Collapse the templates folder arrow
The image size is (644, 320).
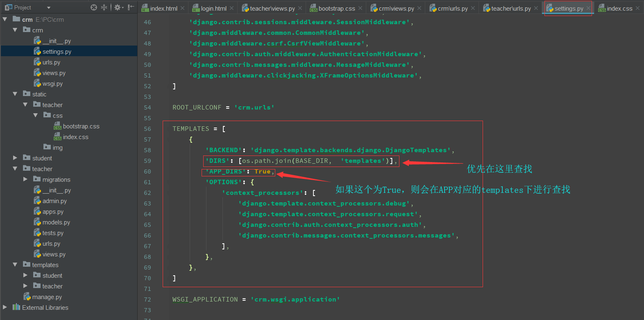tap(15, 265)
